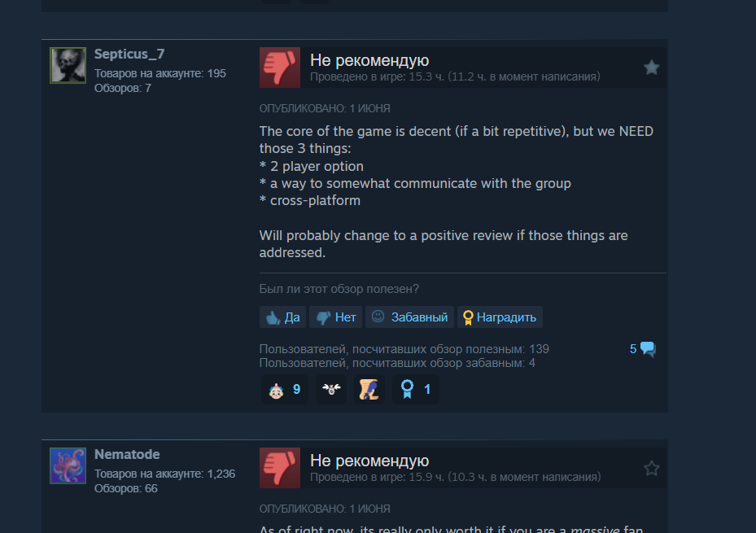The width and height of the screenshot is (756, 533).
Task: Open the comments speech bubble icon
Action: 648,349
